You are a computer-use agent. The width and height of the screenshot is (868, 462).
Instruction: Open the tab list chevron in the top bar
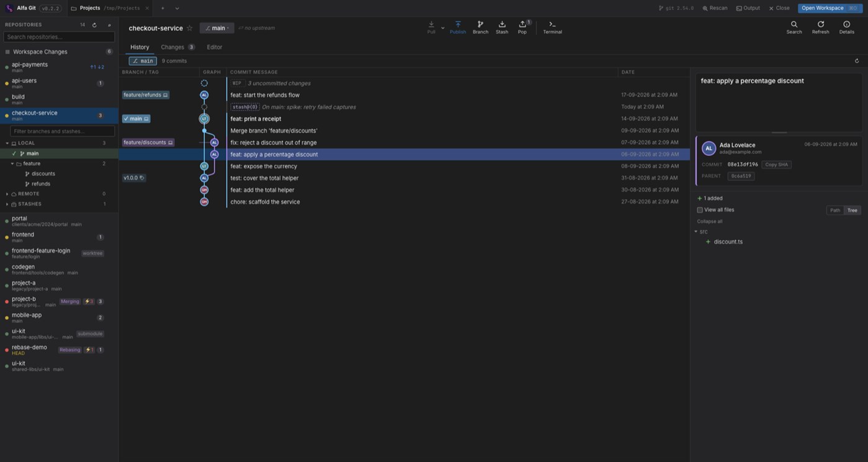177,8
